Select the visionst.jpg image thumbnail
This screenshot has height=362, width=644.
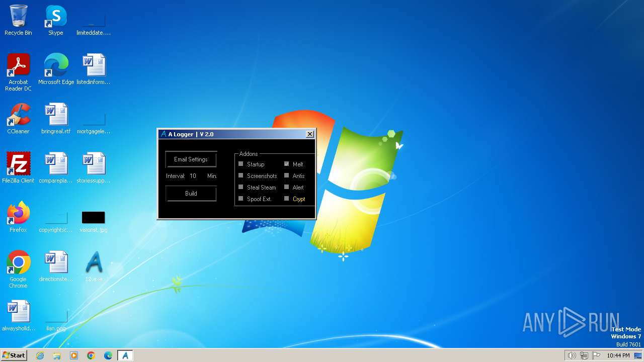pyautogui.click(x=94, y=217)
